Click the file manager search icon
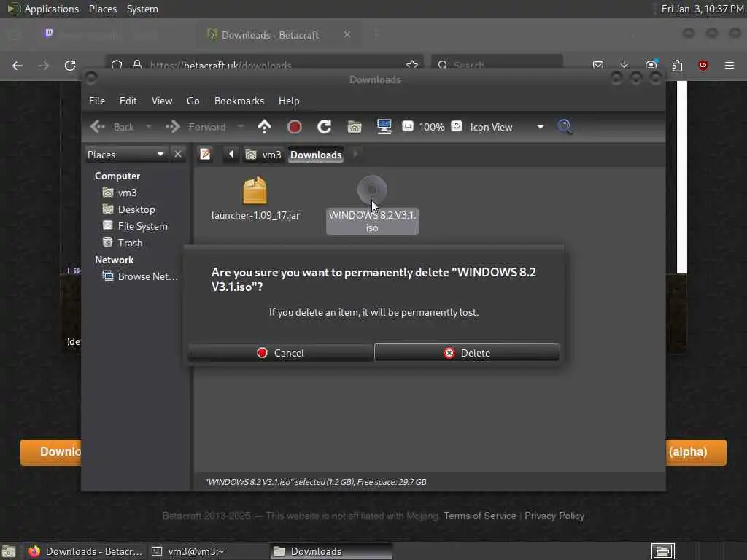The image size is (747, 560). [x=565, y=127]
